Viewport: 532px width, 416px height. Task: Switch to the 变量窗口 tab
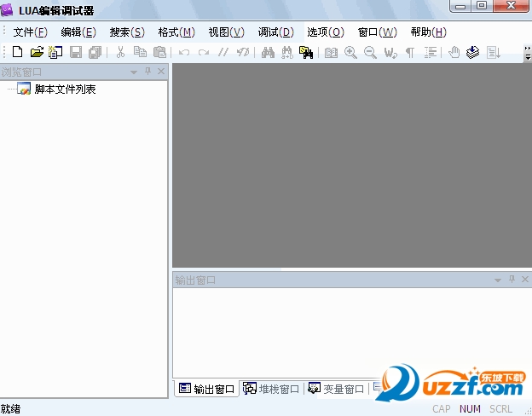tap(336, 389)
